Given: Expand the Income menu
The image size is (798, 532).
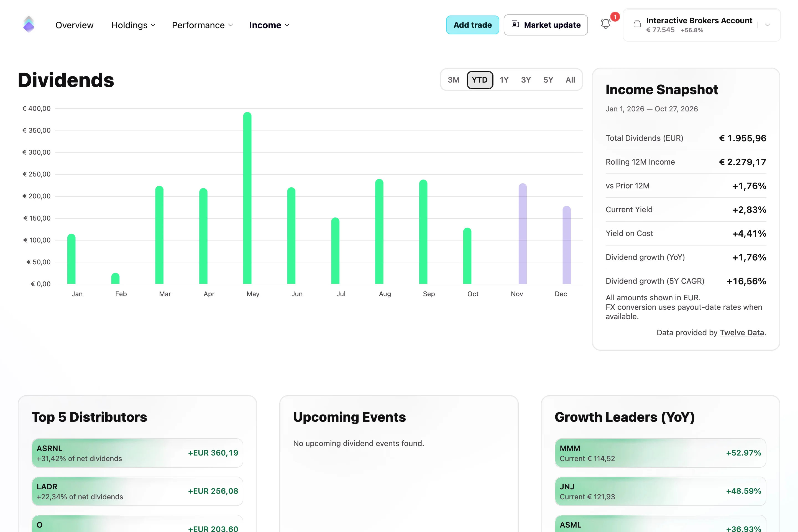Looking at the screenshot, I should click(x=269, y=25).
